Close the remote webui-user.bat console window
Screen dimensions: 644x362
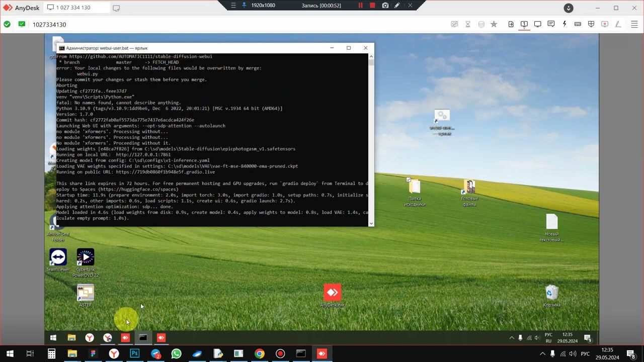[x=366, y=48]
